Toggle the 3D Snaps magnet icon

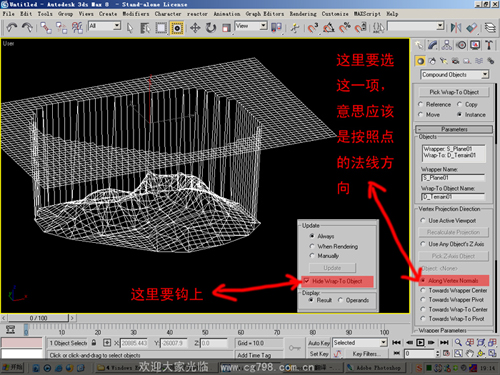point(313,28)
